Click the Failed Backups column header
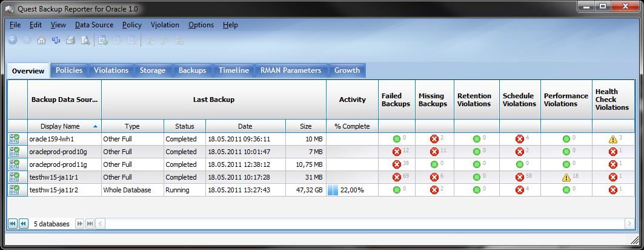644x250 pixels. [396, 100]
